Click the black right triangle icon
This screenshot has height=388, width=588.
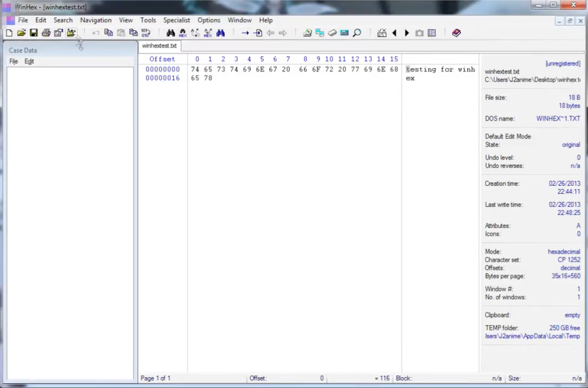pos(407,33)
